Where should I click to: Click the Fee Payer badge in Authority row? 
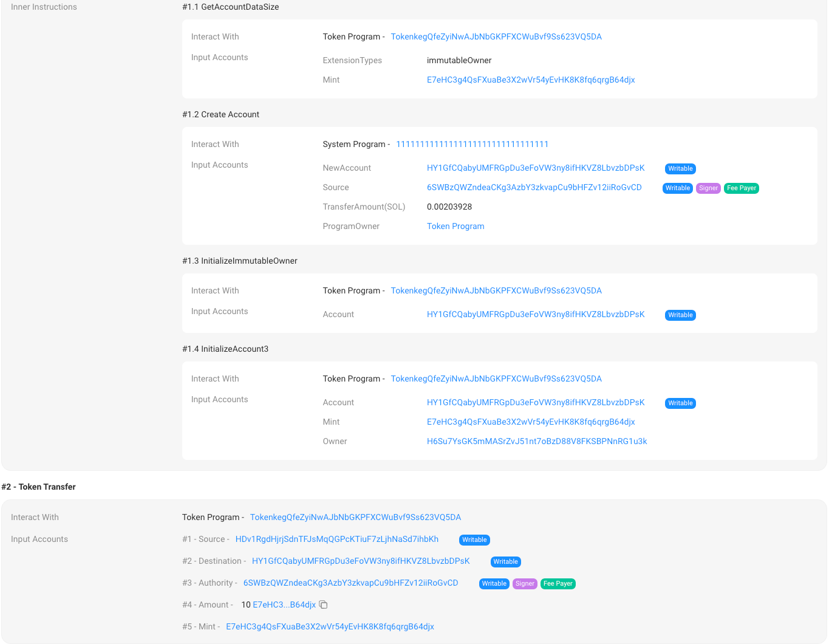point(558,584)
